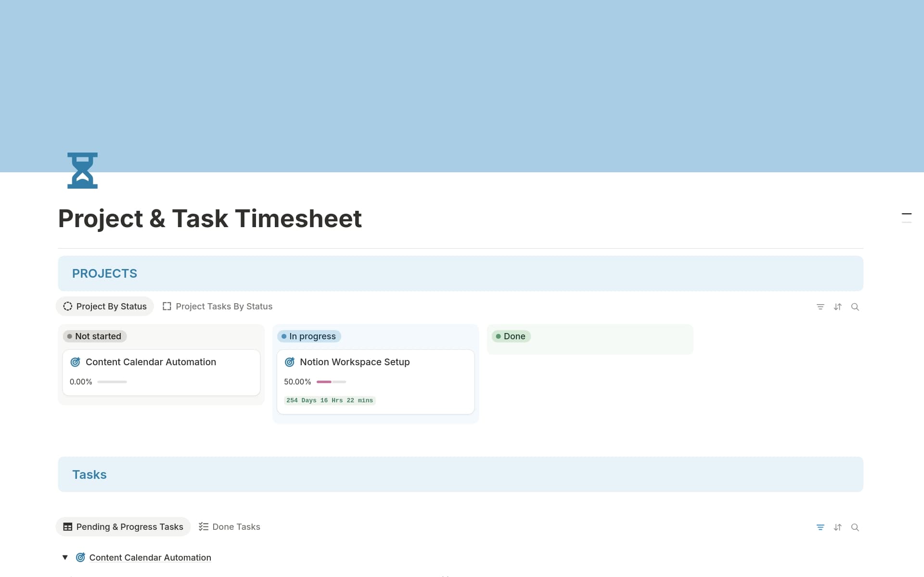Switch to the Done Tasks tab

pyautogui.click(x=230, y=527)
